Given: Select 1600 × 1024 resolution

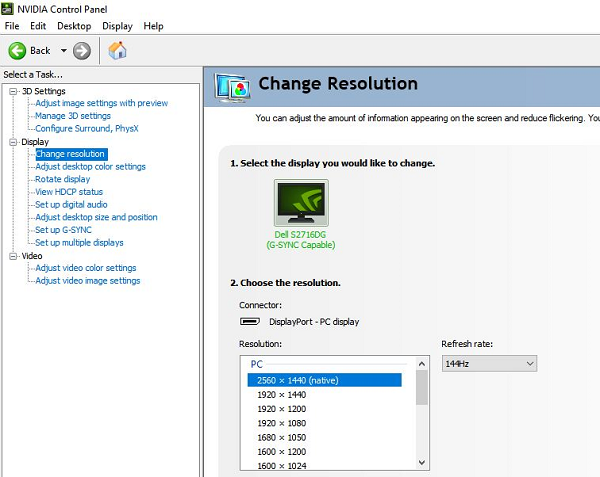Looking at the screenshot, I should (282, 466).
